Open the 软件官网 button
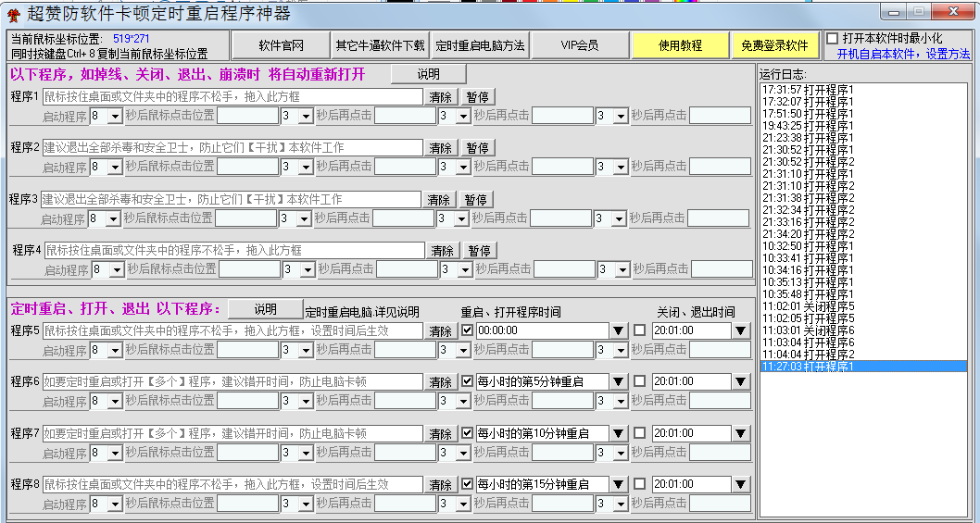Screen dimensions: 980x523 pyautogui.click(x=281, y=45)
